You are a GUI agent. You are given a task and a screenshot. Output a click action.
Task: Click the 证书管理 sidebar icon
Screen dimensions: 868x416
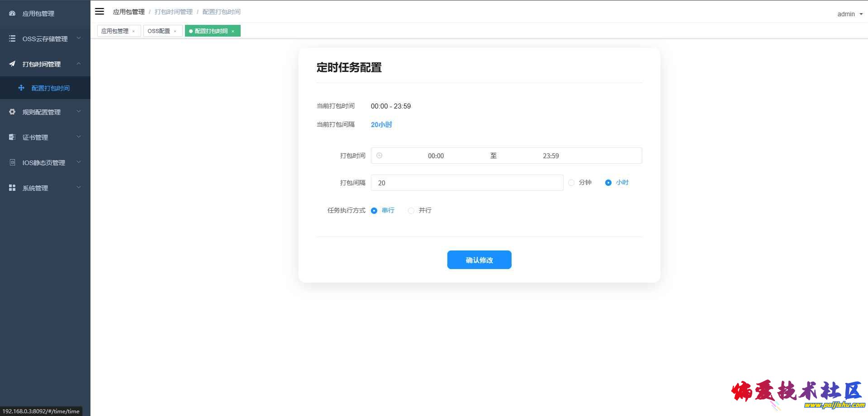12,137
